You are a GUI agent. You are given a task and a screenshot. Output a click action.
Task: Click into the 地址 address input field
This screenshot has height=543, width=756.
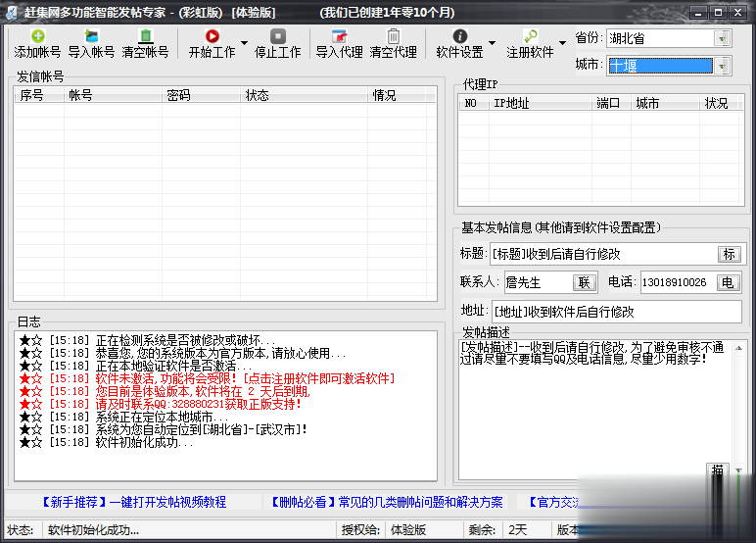(613, 312)
